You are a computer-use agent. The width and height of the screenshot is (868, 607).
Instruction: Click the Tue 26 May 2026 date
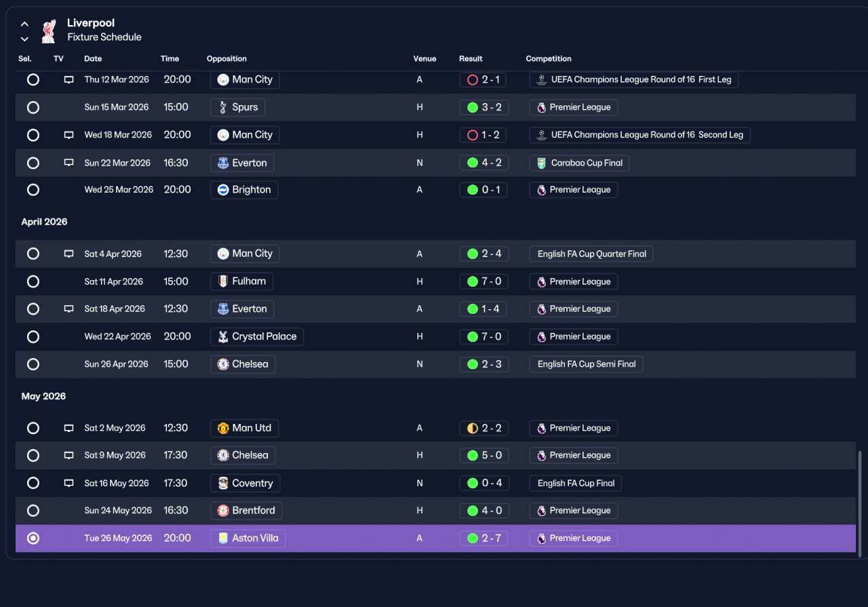point(119,539)
